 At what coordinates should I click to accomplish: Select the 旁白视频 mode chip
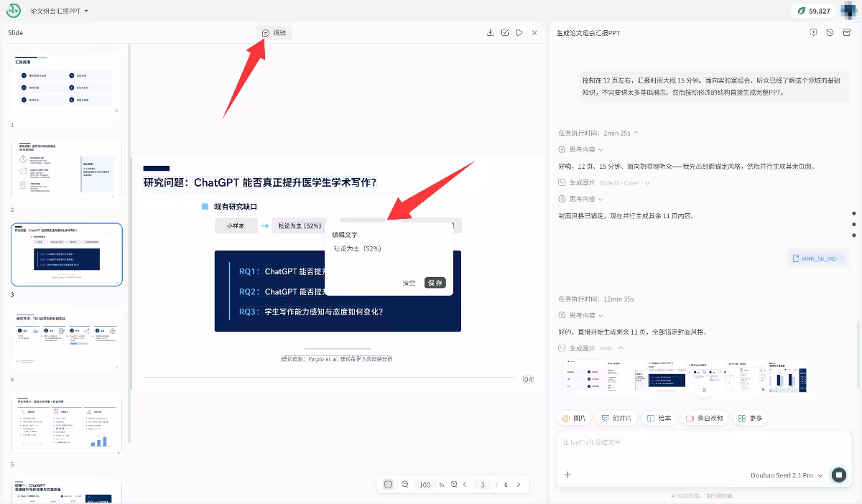tap(705, 418)
